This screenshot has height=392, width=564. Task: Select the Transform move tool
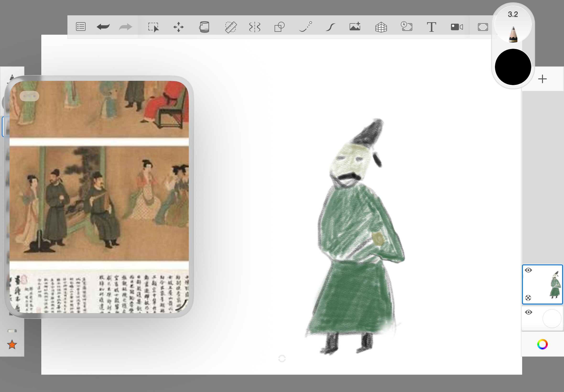(178, 27)
